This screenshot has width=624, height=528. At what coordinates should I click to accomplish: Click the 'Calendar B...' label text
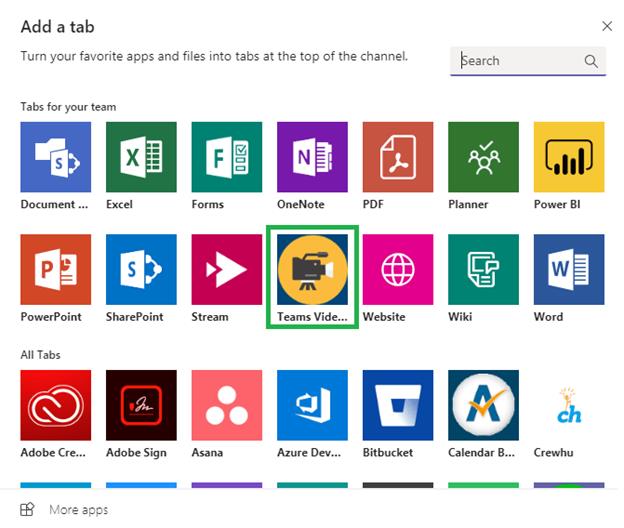tap(482, 452)
